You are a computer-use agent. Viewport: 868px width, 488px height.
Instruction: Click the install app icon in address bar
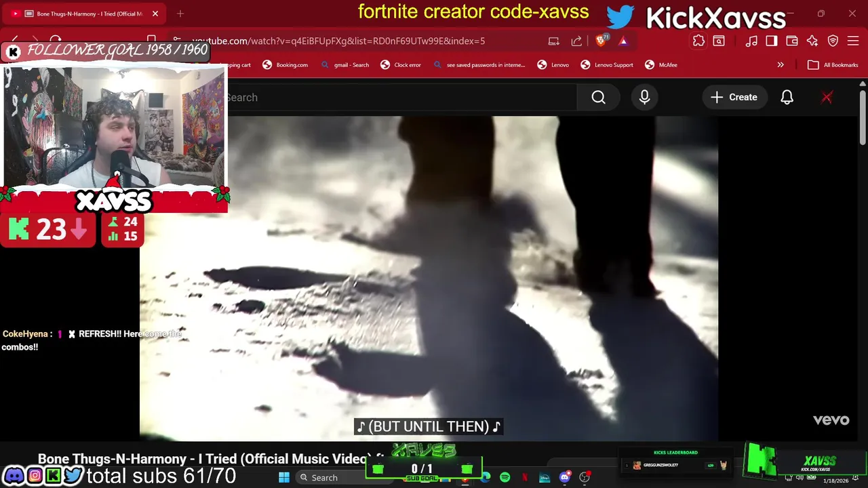[554, 41]
